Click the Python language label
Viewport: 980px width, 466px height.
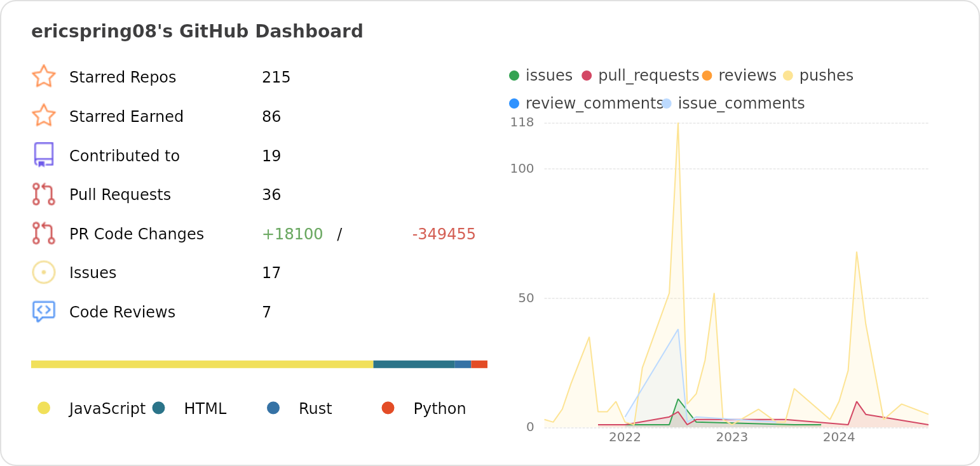440,409
